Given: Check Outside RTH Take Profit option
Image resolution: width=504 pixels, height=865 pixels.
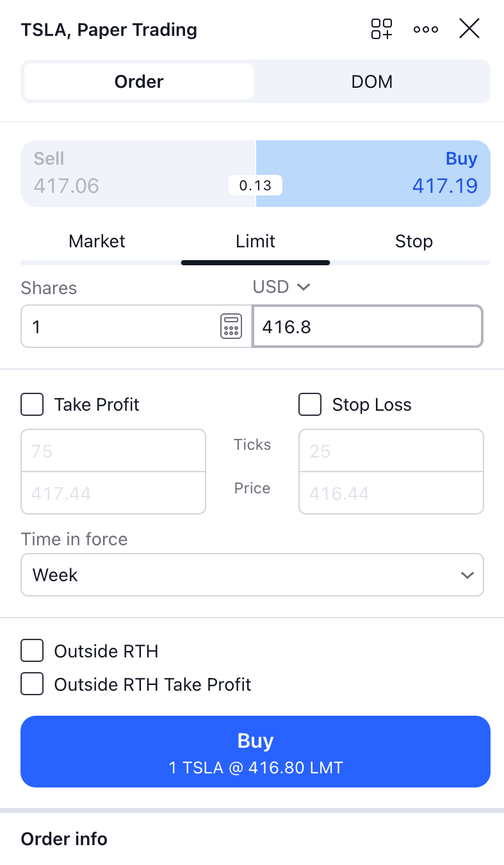Looking at the screenshot, I should pyautogui.click(x=33, y=684).
